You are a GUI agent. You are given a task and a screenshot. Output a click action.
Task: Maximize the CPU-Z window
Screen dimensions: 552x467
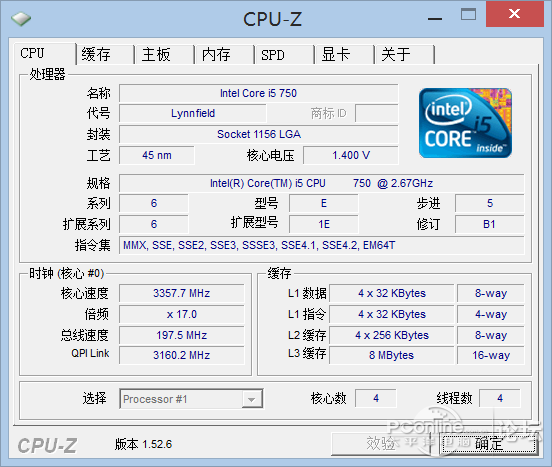click(469, 14)
